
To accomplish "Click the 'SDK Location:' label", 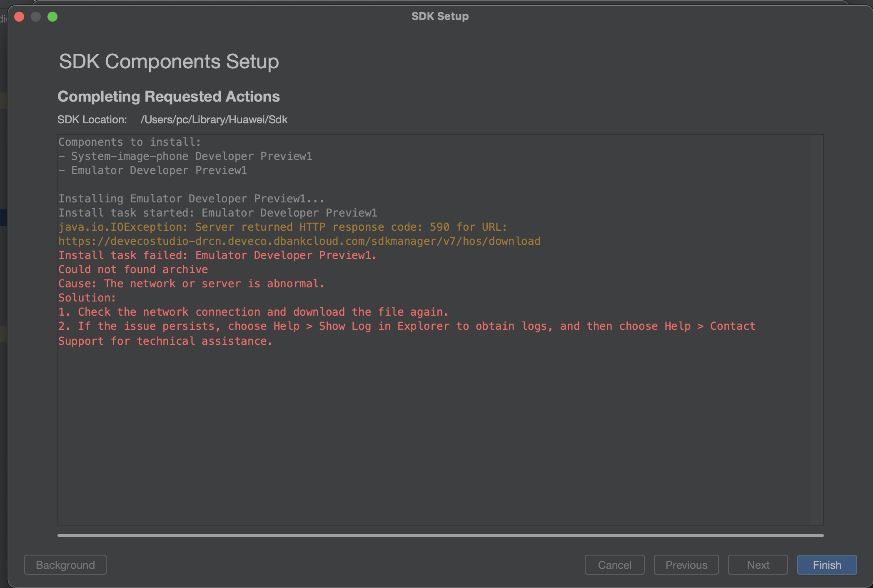I will (x=92, y=120).
